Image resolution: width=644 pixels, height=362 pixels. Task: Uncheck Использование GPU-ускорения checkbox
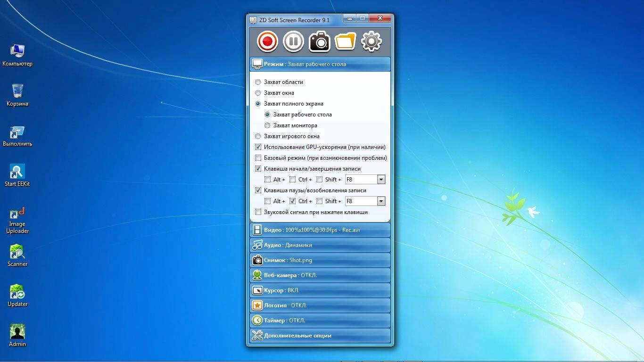(258, 147)
